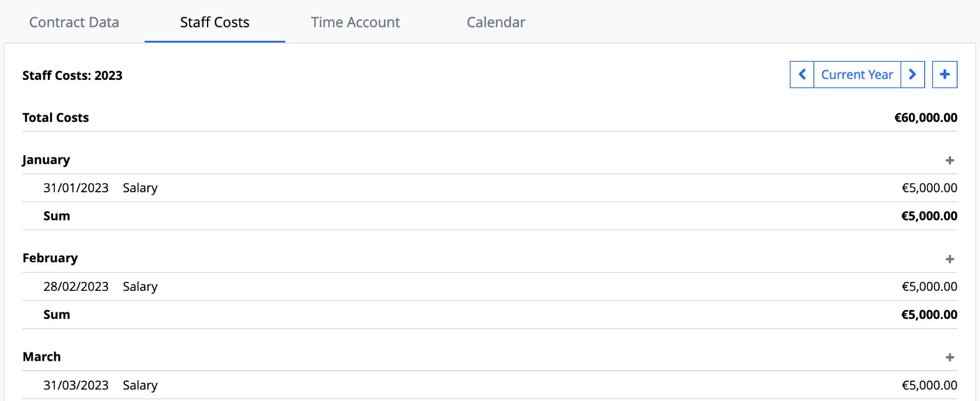This screenshot has height=401, width=980.
Task: Switch to Contract Data tab
Action: (x=74, y=22)
